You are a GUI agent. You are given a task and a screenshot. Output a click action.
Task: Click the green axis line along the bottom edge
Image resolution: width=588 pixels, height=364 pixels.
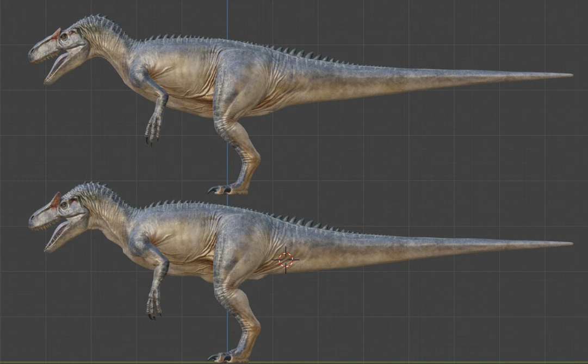294,362
